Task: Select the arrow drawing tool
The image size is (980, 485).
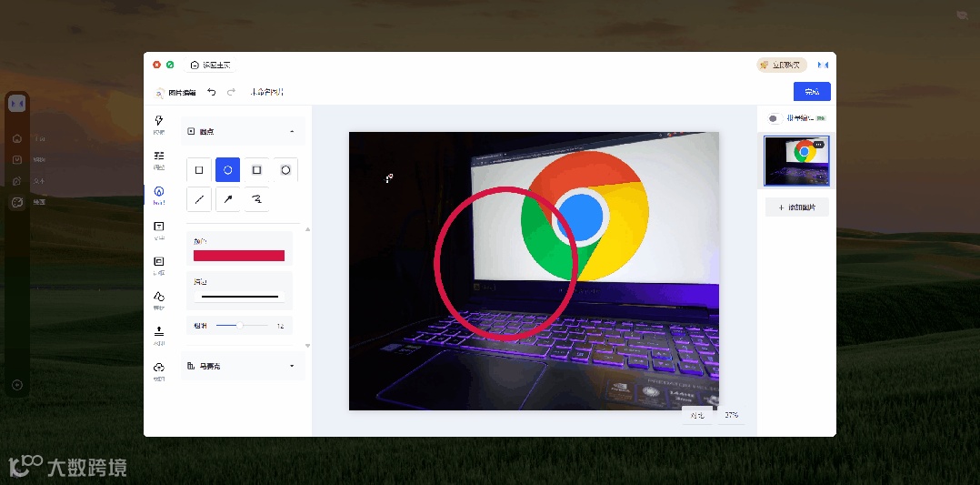Action: tap(227, 199)
